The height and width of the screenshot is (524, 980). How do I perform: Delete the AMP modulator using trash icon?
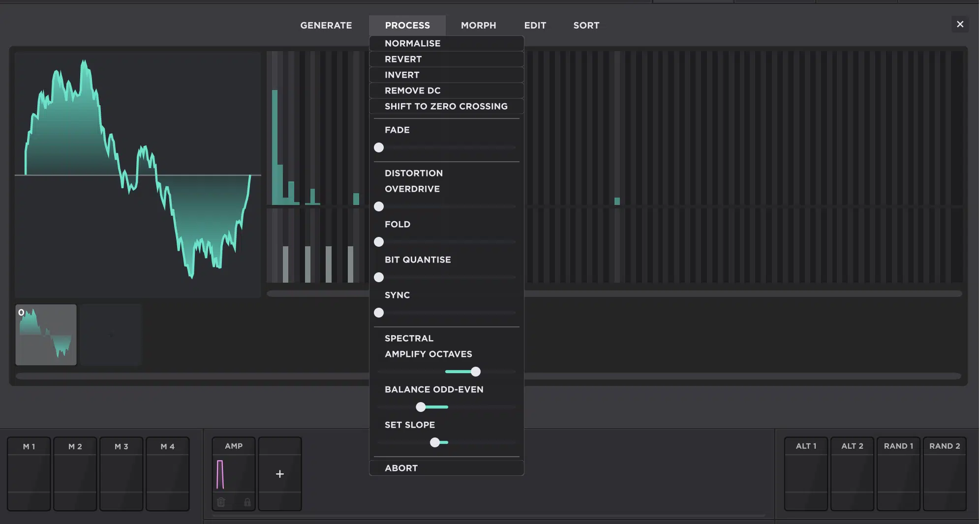tap(221, 502)
